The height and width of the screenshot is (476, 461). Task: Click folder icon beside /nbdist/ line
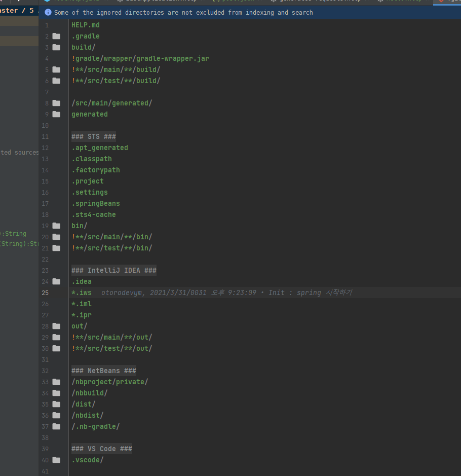click(x=56, y=415)
